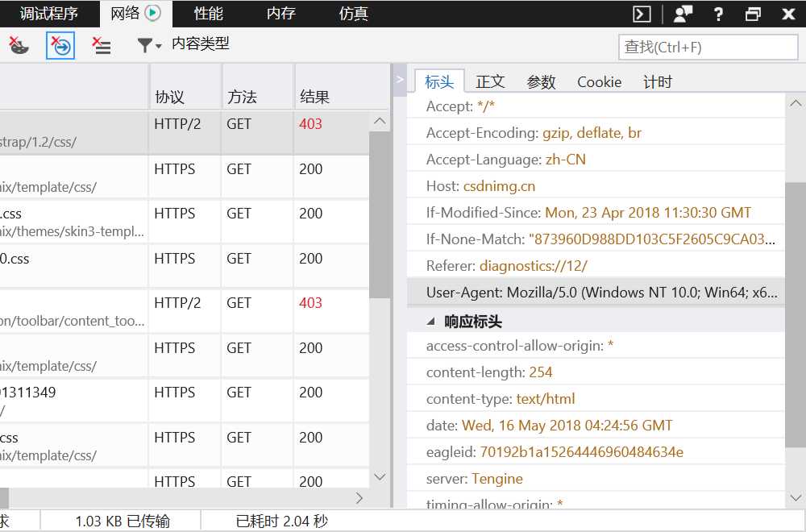The height and width of the screenshot is (532, 806).
Task: Send feedback using the person-chat icon
Action: point(683,14)
